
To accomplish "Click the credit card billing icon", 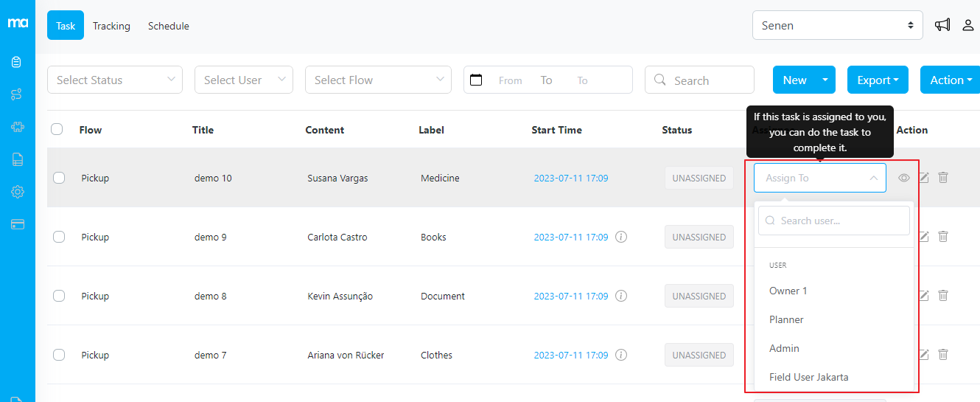I will coord(17,224).
